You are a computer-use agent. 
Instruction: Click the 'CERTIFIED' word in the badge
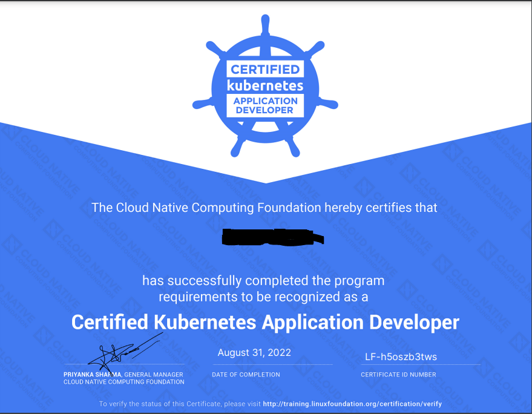(x=265, y=69)
